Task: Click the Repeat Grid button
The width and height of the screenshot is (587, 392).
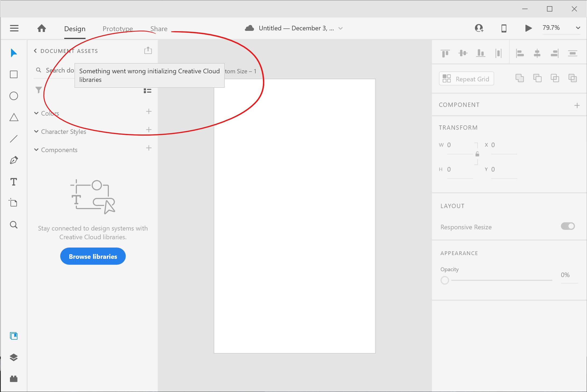Action: coord(466,79)
